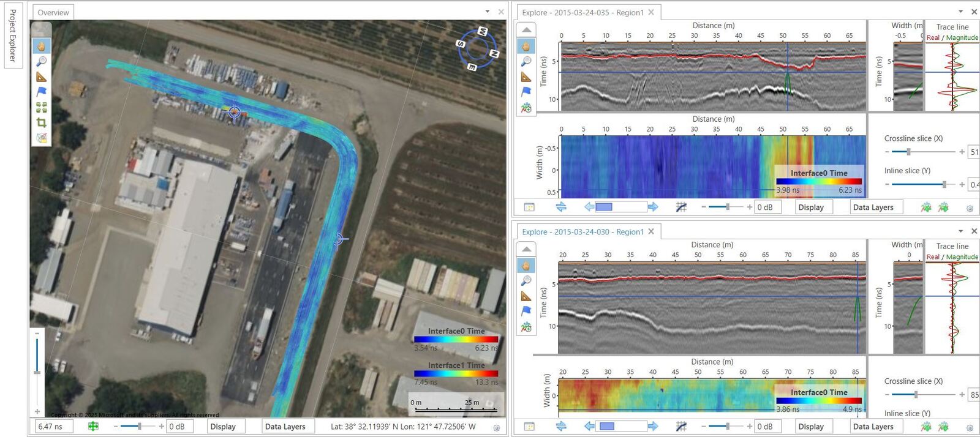Open the Overview panel dropdown arrow

click(488, 12)
